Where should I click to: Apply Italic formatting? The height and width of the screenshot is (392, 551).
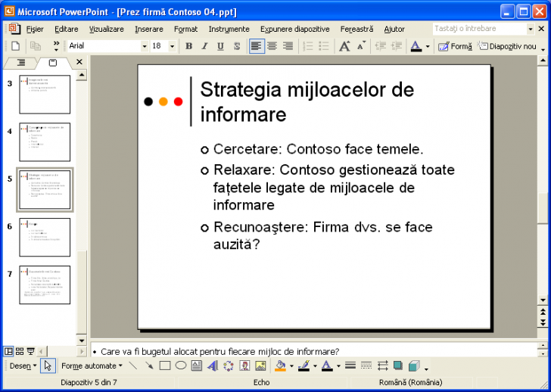click(204, 46)
